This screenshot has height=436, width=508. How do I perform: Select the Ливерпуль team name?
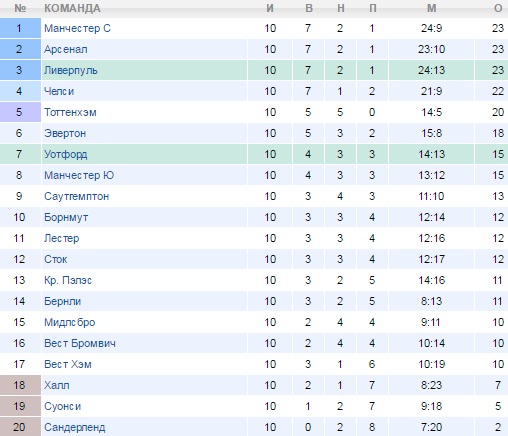[x=71, y=70]
